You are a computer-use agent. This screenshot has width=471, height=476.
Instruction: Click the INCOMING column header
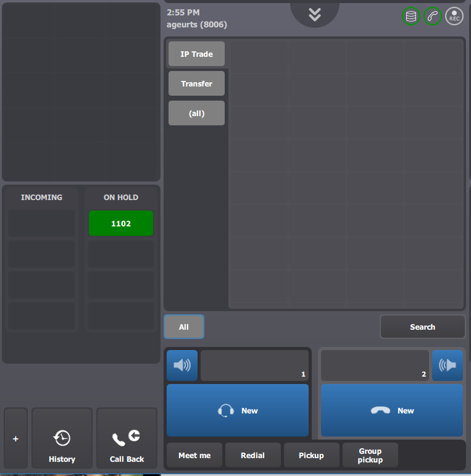pos(41,198)
